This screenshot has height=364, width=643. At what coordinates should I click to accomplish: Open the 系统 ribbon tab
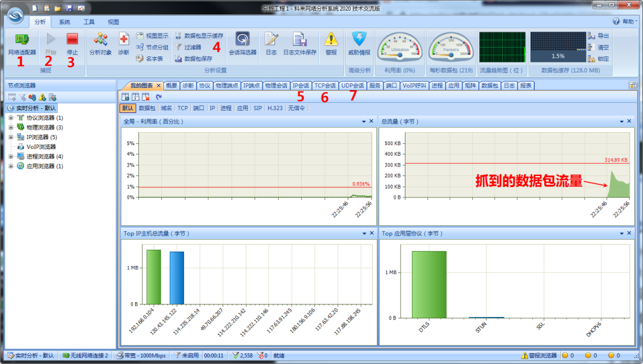pyautogui.click(x=64, y=21)
